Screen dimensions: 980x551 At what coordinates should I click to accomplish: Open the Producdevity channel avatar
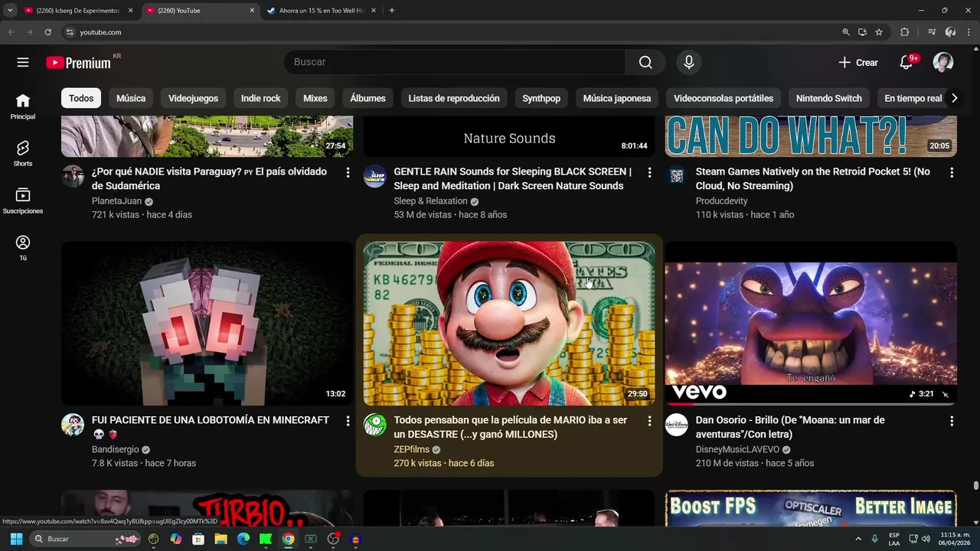coord(677,176)
